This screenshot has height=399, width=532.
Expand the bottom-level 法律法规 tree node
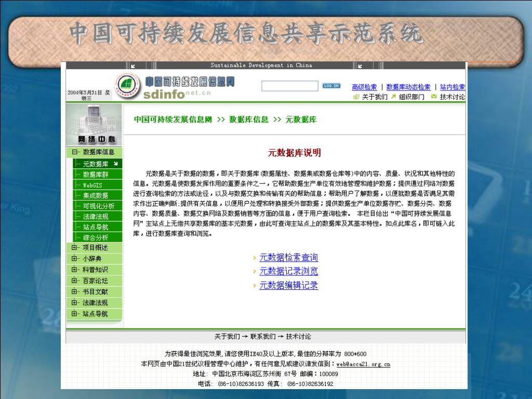74,303
